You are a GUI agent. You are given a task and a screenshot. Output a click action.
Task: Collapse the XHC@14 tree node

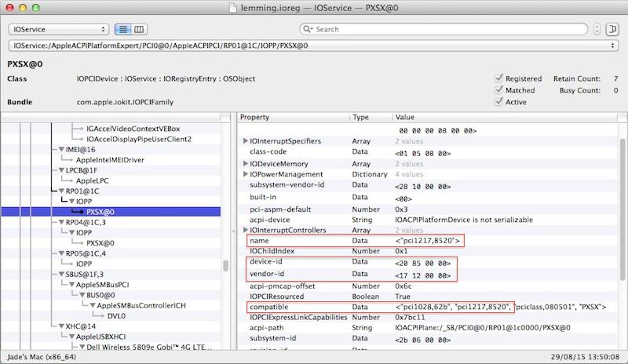[x=61, y=326]
